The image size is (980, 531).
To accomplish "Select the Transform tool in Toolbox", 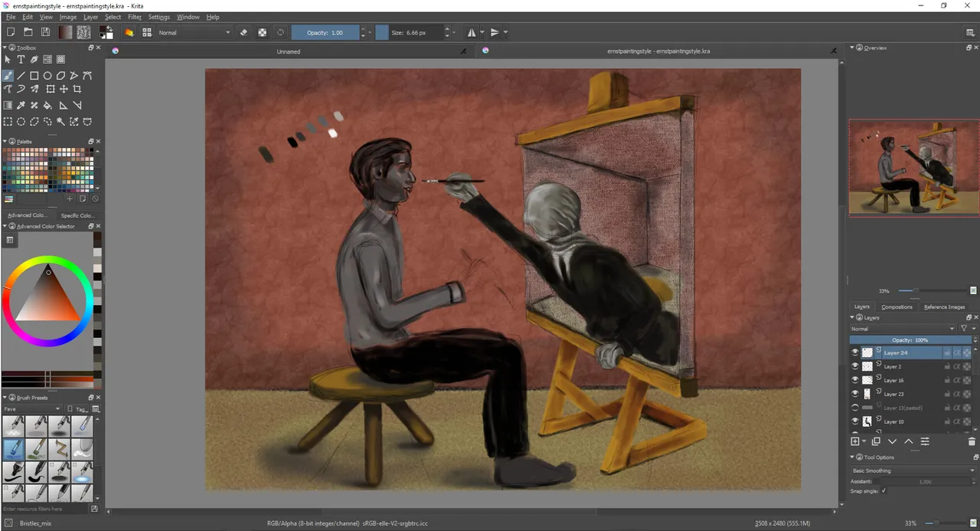I will tap(51, 90).
